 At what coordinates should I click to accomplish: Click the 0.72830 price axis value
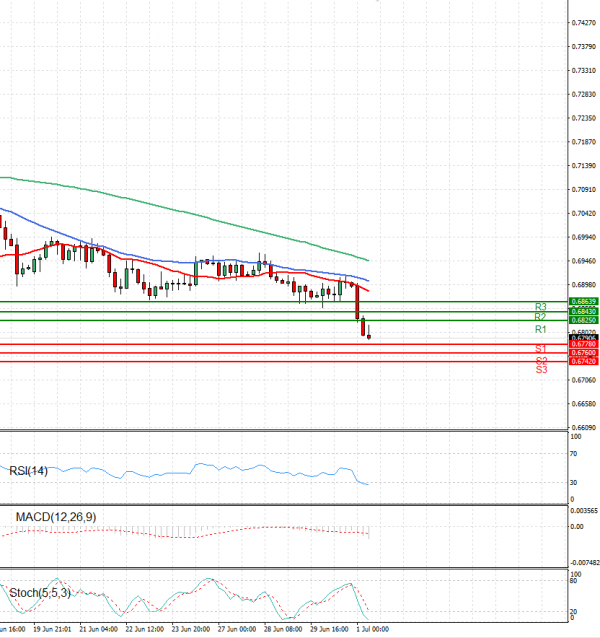click(584, 94)
